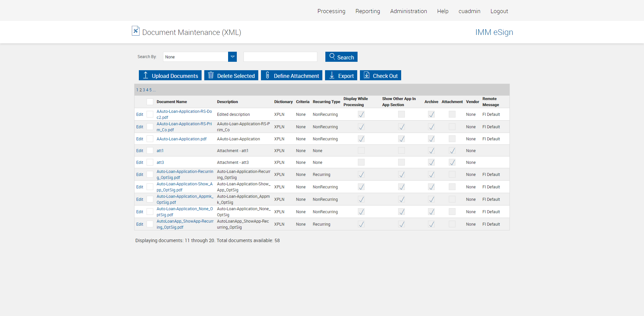Go to page 3 of results
644x316 pixels.
(x=144, y=90)
